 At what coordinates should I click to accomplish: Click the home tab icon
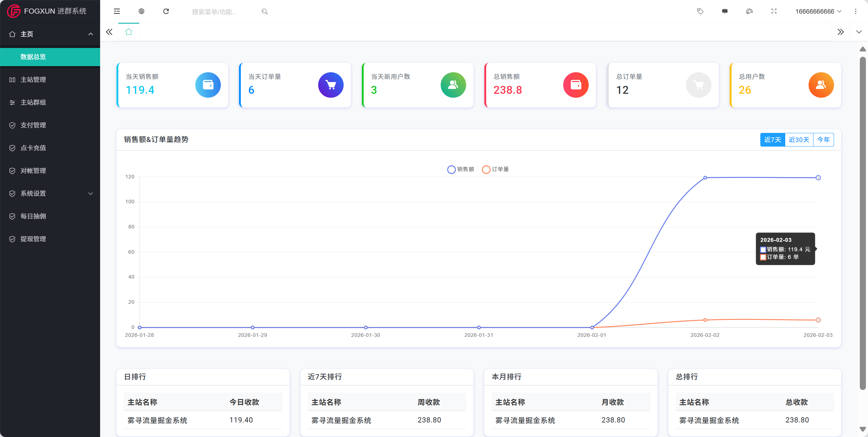point(129,32)
